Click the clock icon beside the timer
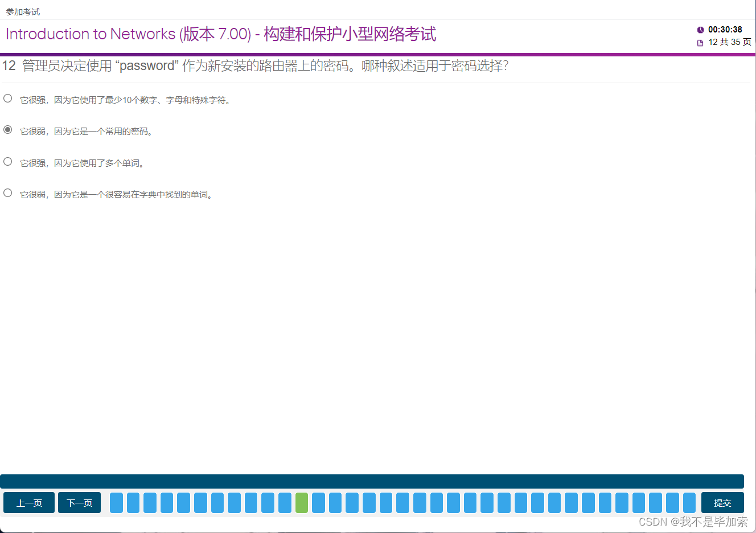The height and width of the screenshot is (533, 756). 700,30
